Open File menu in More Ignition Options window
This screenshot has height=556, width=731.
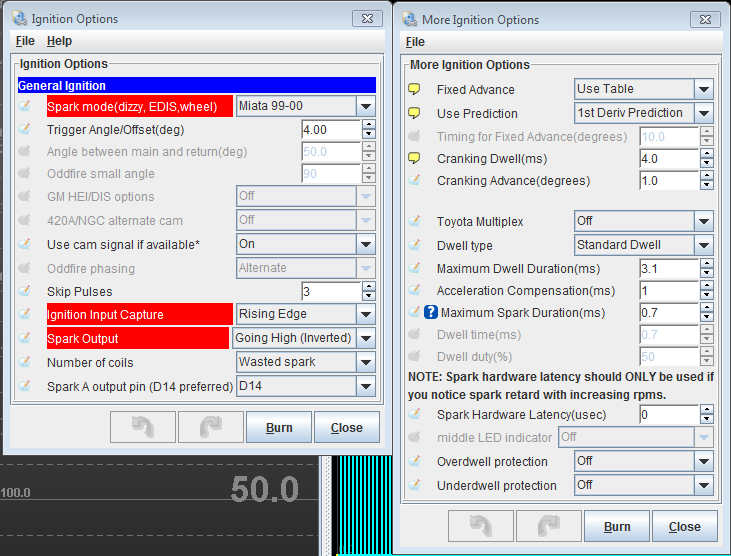(415, 41)
